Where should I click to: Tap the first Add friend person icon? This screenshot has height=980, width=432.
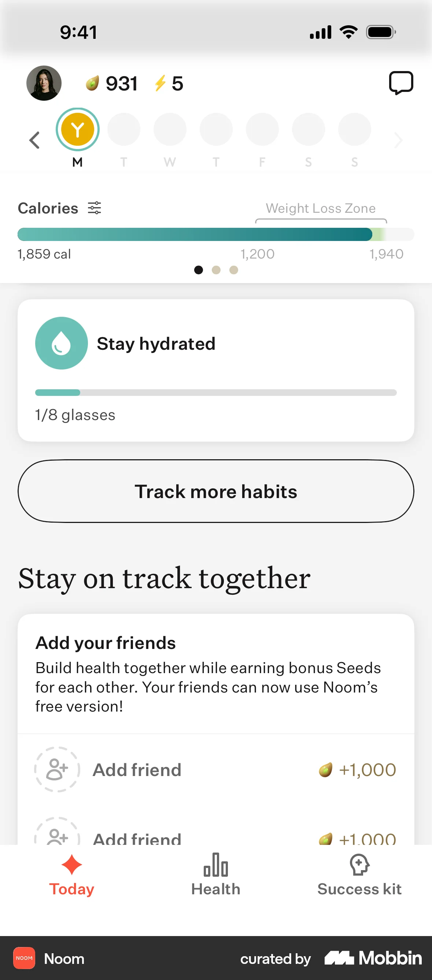57,769
